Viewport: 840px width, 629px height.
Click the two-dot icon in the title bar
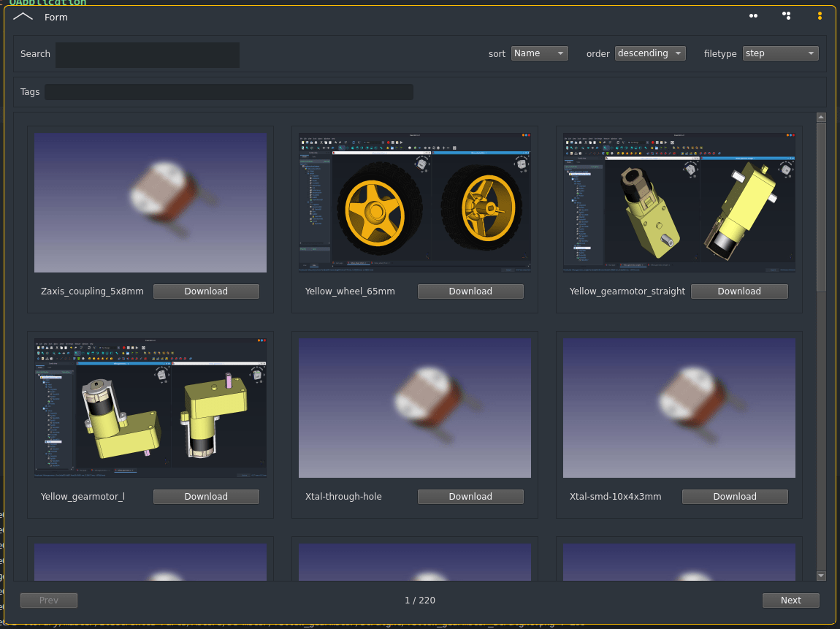[753, 16]
